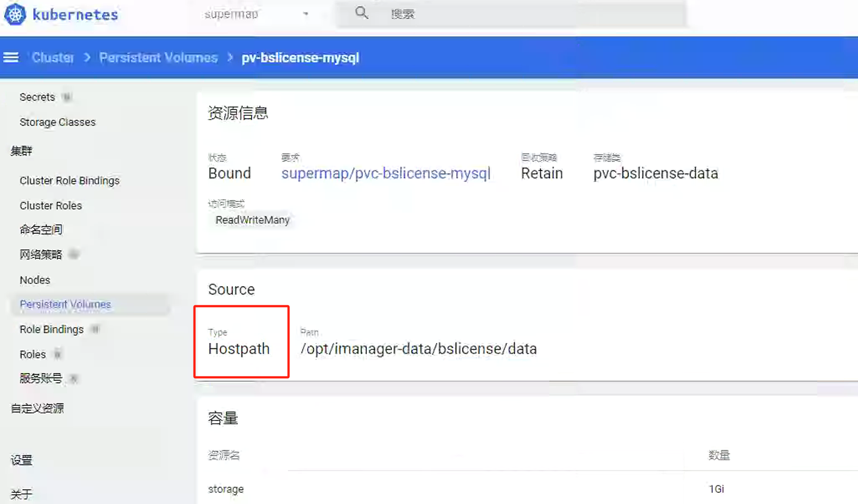
Task: Click the storage row resource name
Action: click(x=226, y=489)
